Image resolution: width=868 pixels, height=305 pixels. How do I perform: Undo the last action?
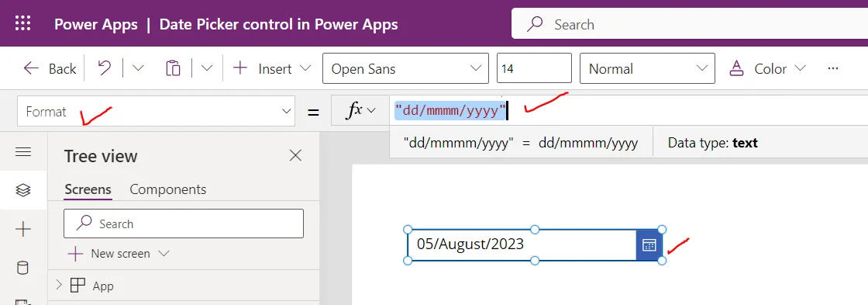104,68
